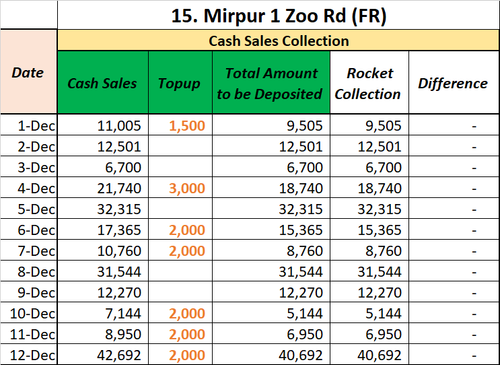Select the 'Rocket Collection' column header

[369, 83]
